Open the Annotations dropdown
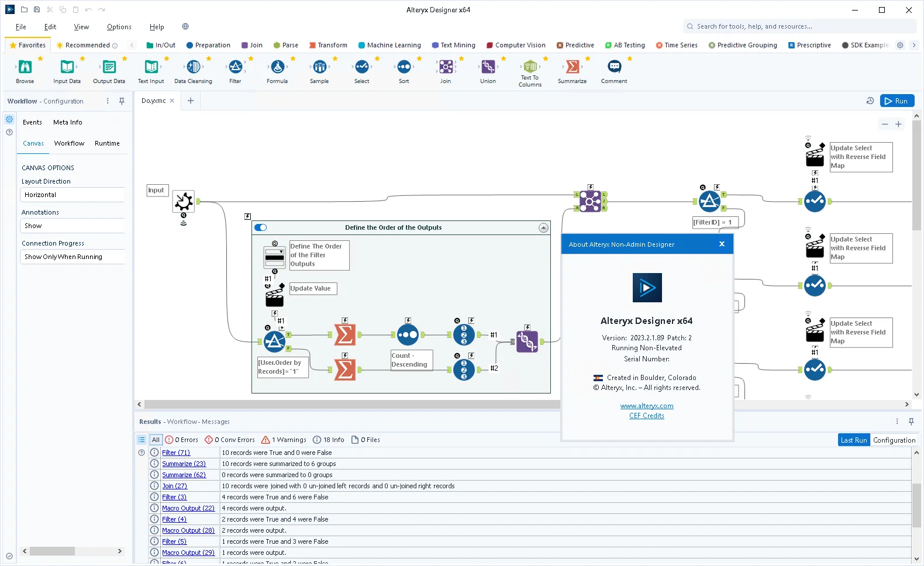Viewport: 924px width, 566px height. 73,226
